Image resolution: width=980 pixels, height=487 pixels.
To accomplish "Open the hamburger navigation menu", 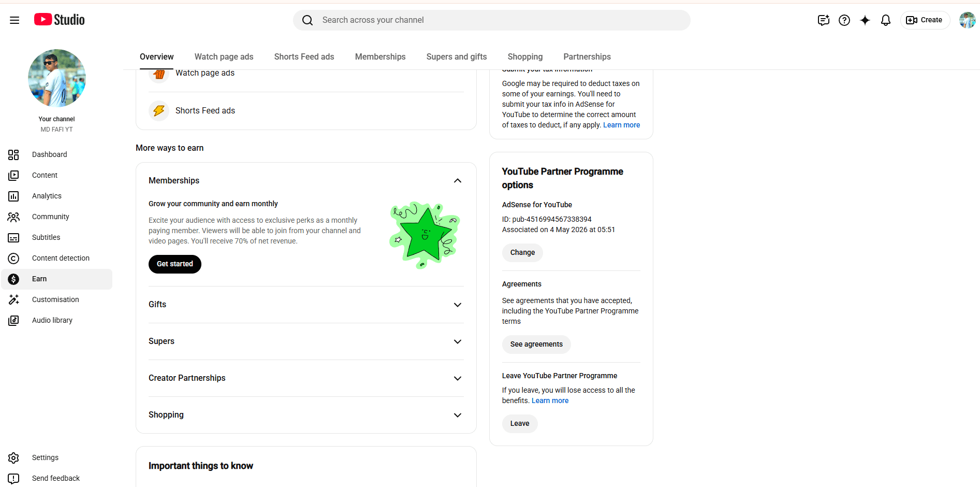I will pyautogui.click(x=14, y=20).
